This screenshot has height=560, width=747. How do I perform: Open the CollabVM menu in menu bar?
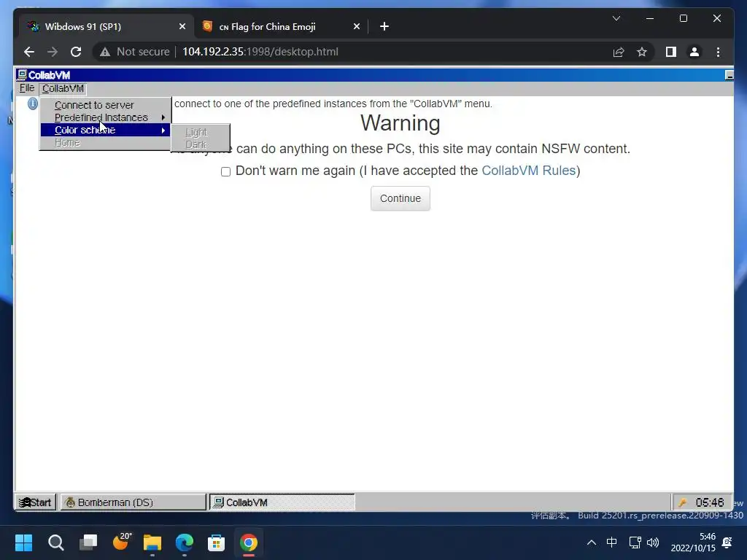click(x=63, y=88)
